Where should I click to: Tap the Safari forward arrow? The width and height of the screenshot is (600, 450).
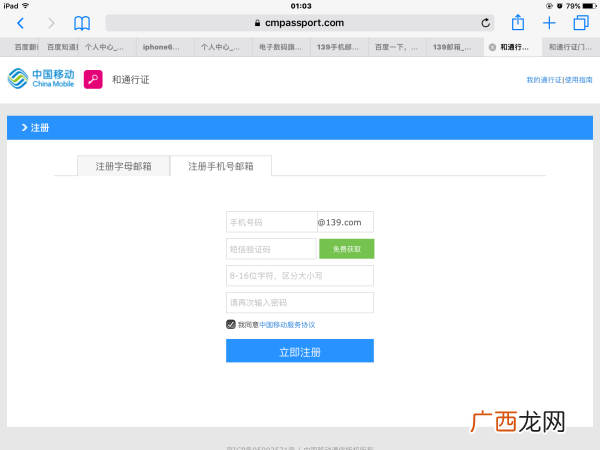(51, 23)
